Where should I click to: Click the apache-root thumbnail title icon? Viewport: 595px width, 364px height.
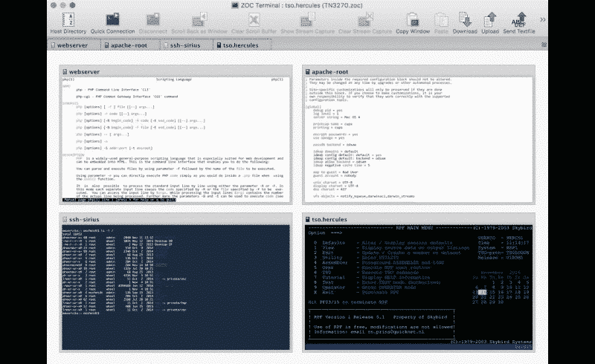[x=307, y=71]
